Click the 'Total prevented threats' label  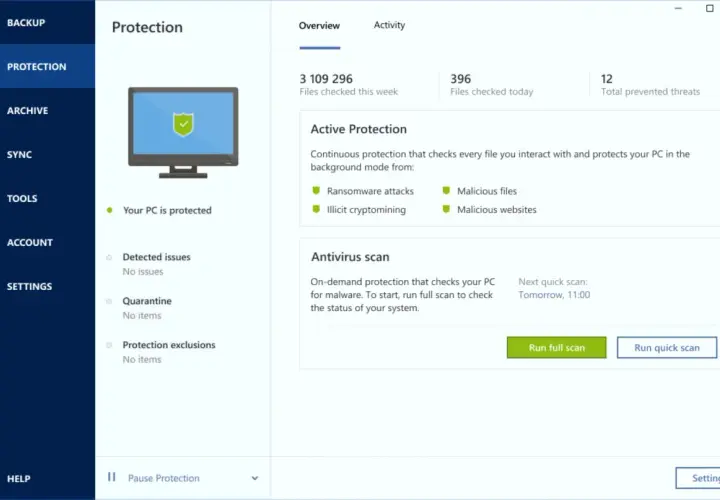click(x=650, y=92)
